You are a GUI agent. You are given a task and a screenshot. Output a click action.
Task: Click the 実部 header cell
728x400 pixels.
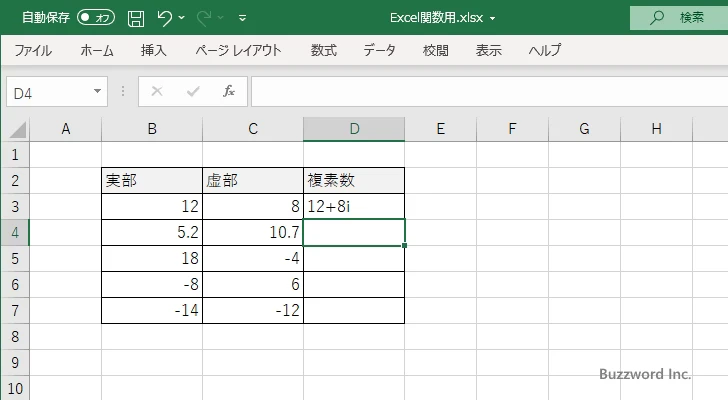click(x=152, y=181)
